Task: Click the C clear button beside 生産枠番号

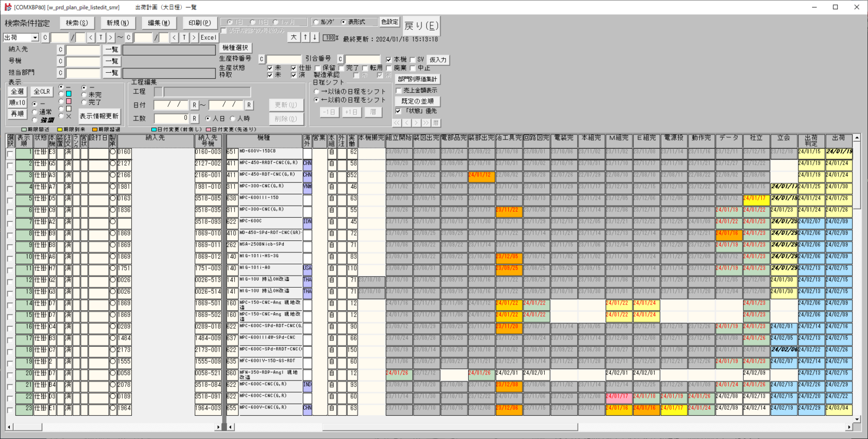Action: coord(261,59)
